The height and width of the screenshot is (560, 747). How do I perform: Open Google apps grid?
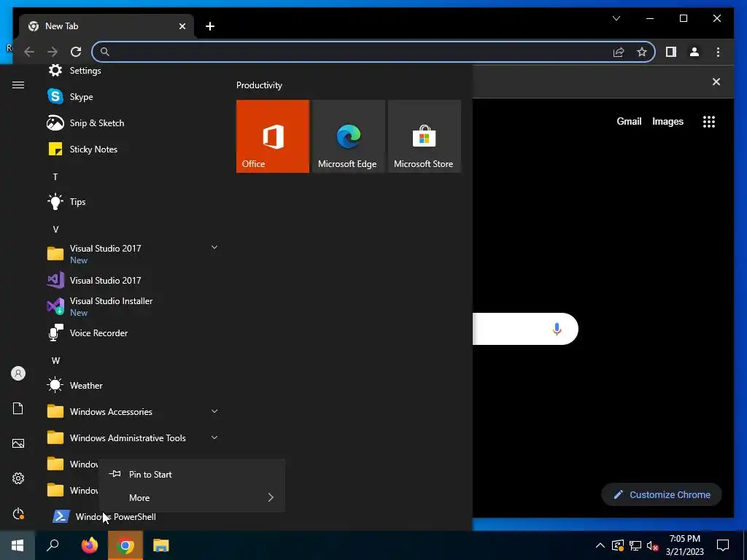709,122
